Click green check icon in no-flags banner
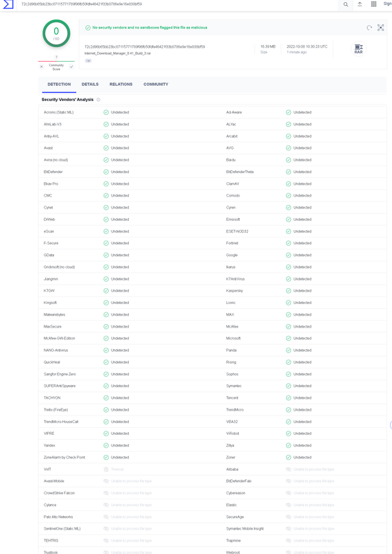The width and height of the screenshot is (392, 554). pyautogui.click(x=88, y=28)
